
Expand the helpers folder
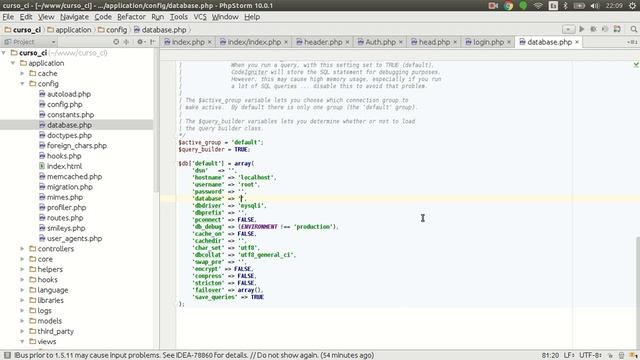(x=22, y=269)
